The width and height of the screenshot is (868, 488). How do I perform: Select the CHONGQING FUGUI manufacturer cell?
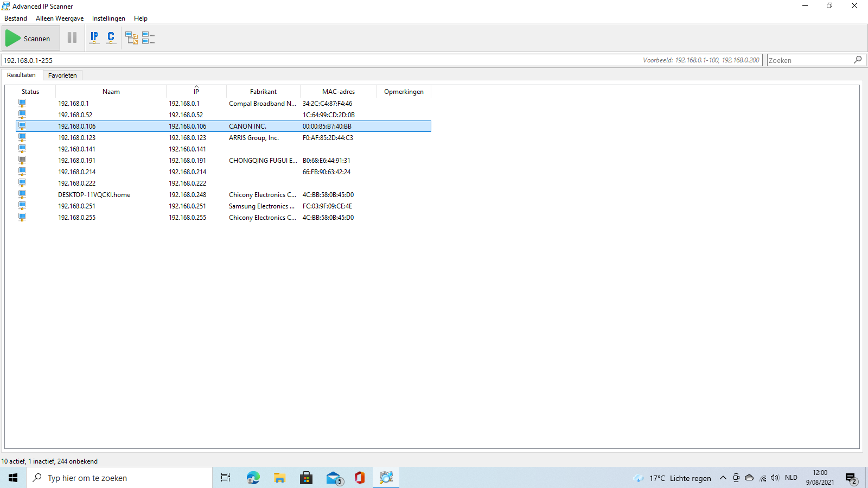[x=263, y=161]
